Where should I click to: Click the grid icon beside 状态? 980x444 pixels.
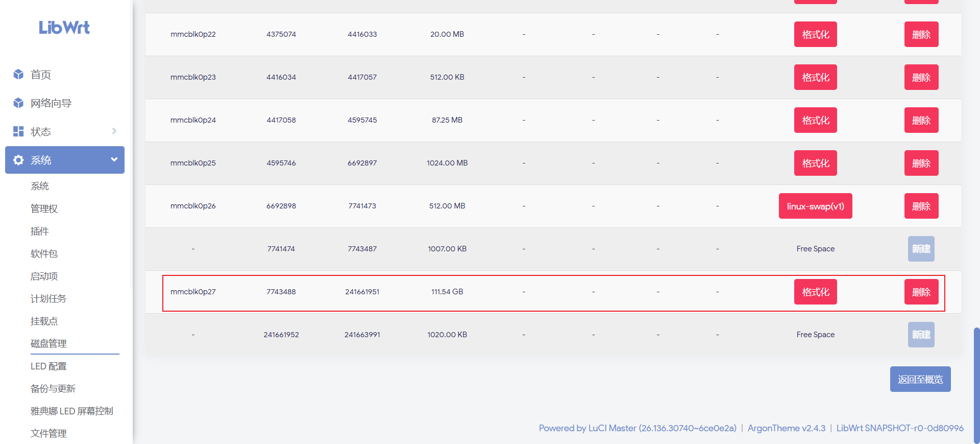tap(18, 131)
